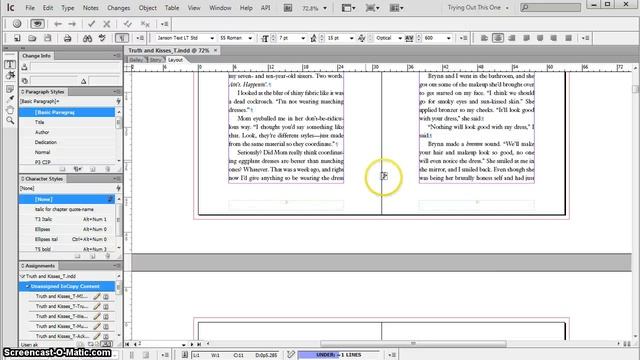Image resolution: width=640 pixels, height=360 pixels.
Task: Select the Layout view tab
Action: [176, 60]
